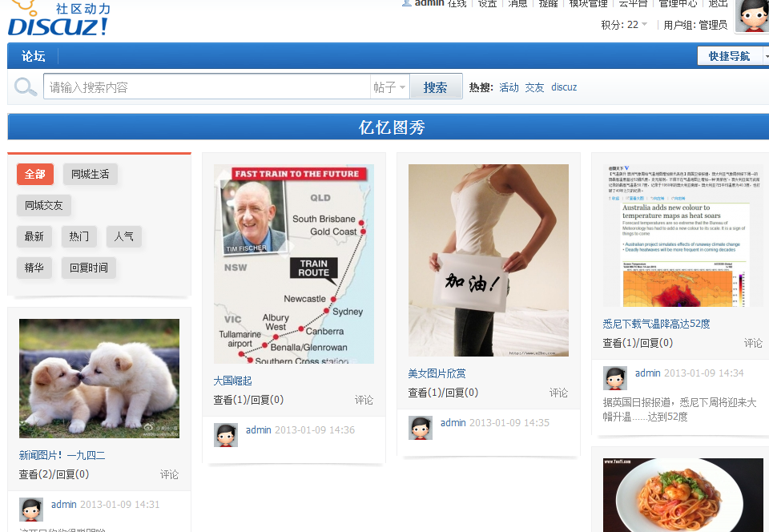The width and height of the screenshot is (769, 532).
Task: Click admin avatar under 美女图片欣赏 post
Action: pos(421,428)
